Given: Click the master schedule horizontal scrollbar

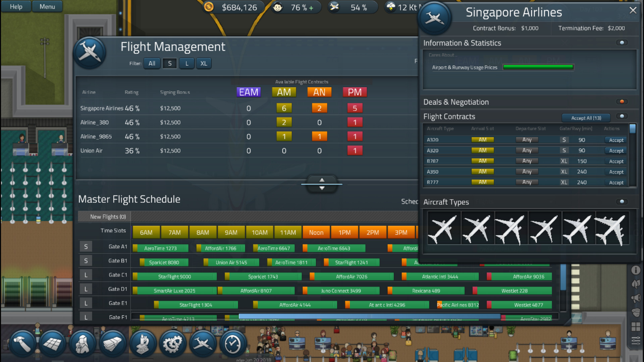Looking at the screenshot, I should [x=369, y=316].
